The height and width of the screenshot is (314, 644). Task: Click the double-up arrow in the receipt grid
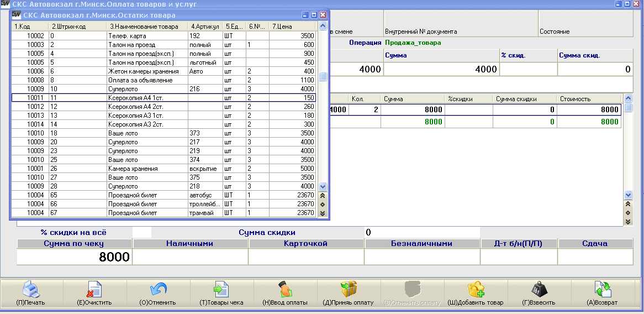[627, 204]
